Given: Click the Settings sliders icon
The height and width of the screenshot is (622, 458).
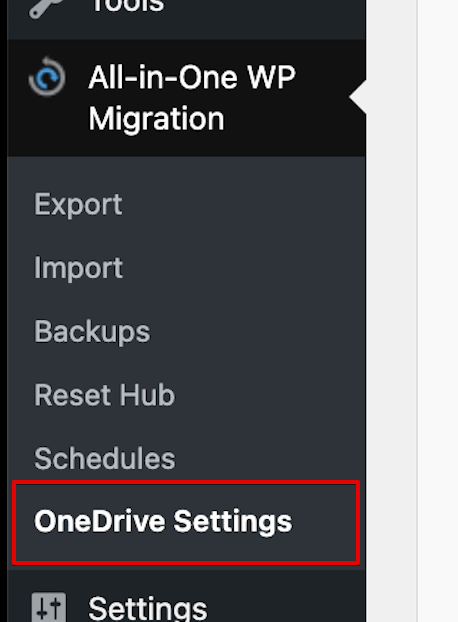Looking at the screenshot, I should pos(49,607).
